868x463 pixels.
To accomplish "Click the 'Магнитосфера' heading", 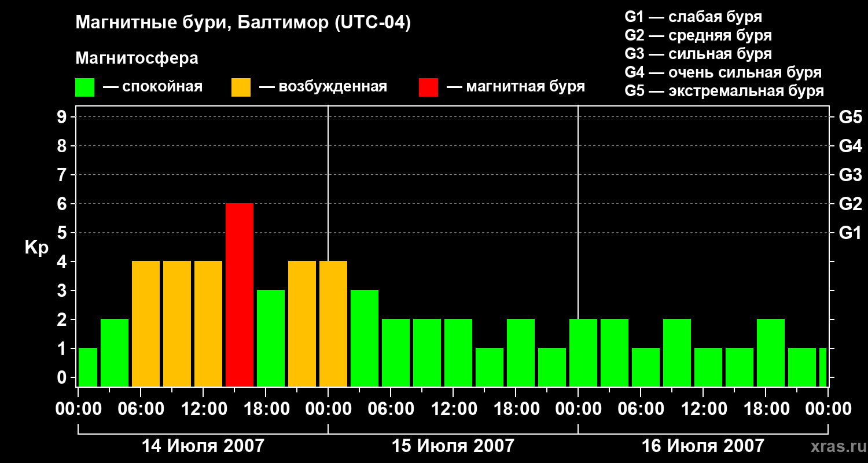I will pos(137,58).
